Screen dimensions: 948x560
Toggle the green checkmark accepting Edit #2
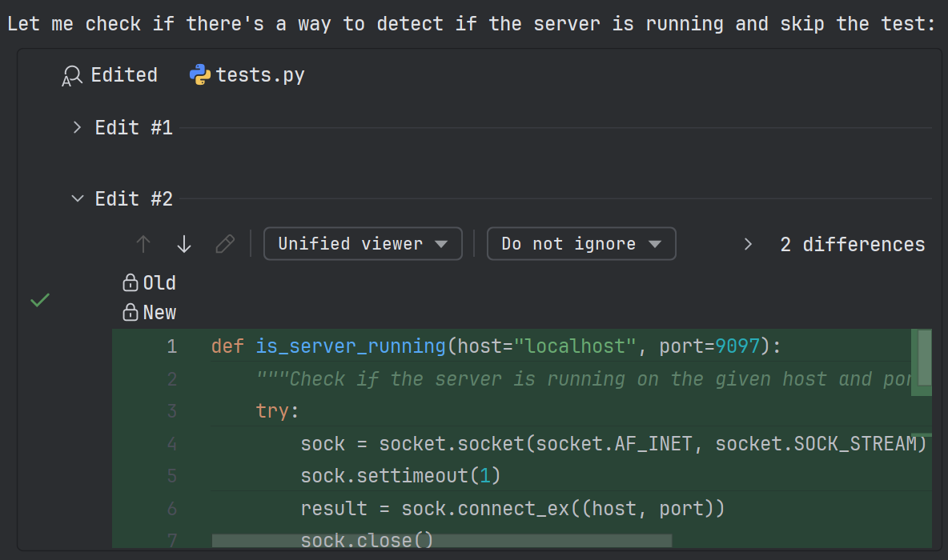coord(39,300)
